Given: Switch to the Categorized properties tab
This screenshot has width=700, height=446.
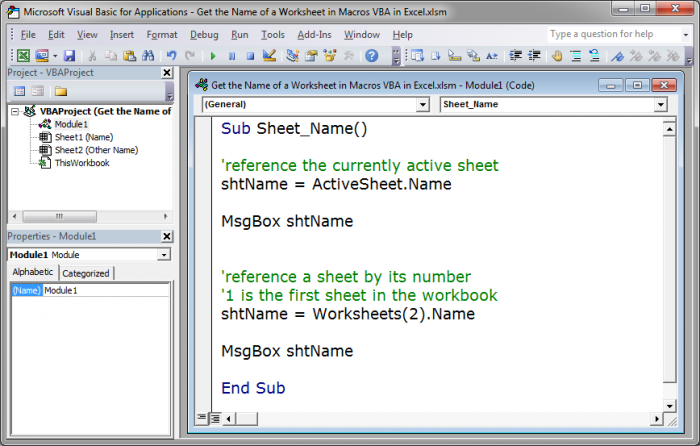Looking at the screenshot, I should tap(86, 273).
